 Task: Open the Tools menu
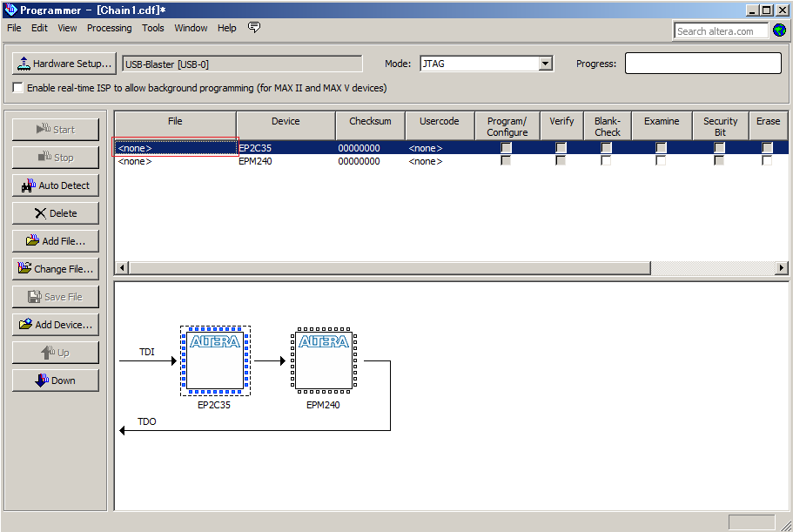tap(152, 28)
